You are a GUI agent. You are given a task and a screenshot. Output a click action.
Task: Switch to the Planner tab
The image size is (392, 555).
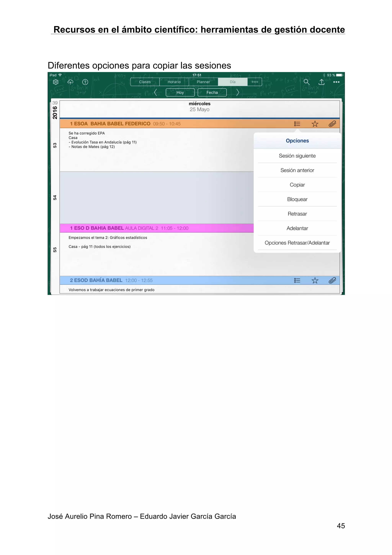[x=203, y=82]
